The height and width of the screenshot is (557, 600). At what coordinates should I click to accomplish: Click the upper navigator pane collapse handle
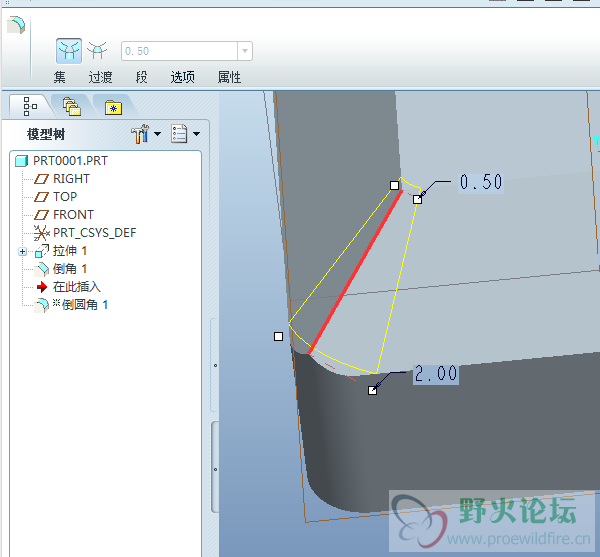[x=215, y=365]
